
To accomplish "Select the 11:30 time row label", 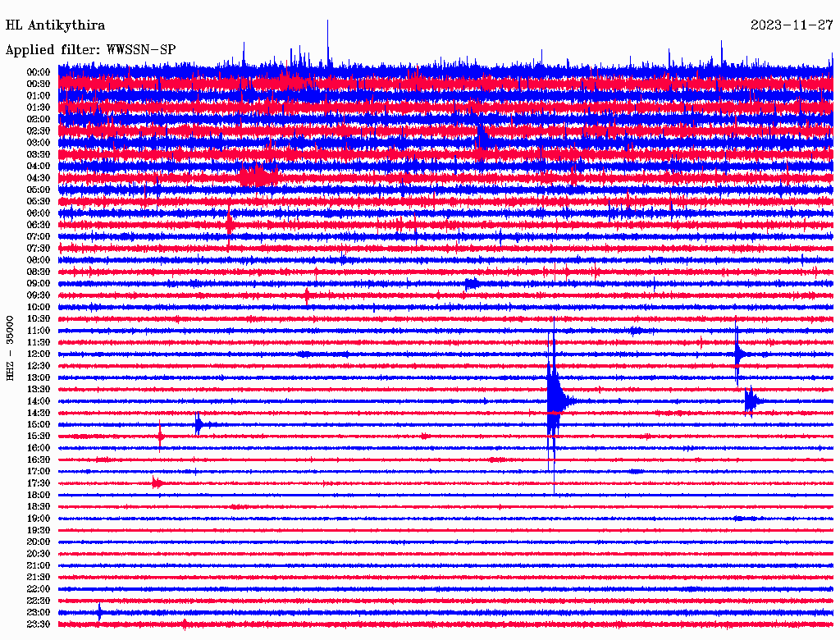I will [39, 342].
